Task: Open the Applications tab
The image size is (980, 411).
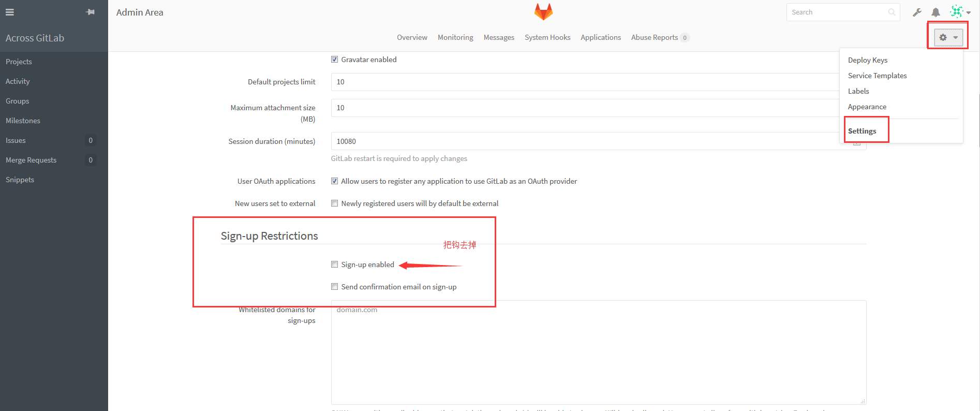Action: (x=601, y=37)
